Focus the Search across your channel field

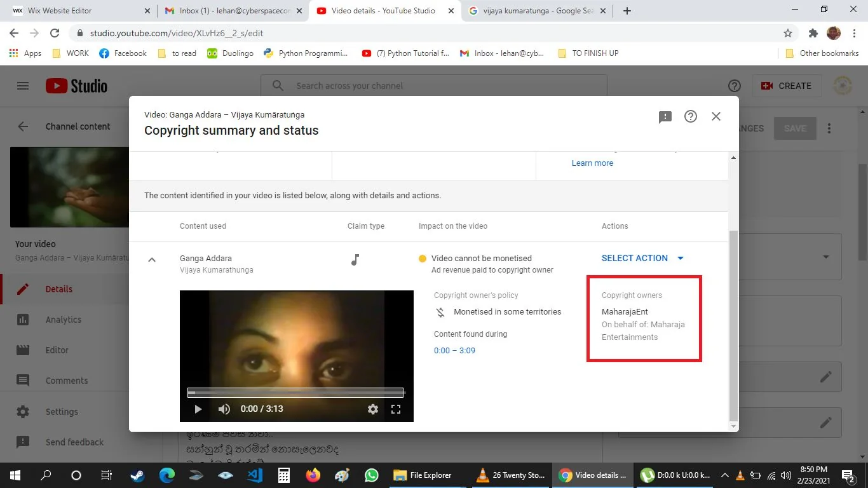[433, 86]
